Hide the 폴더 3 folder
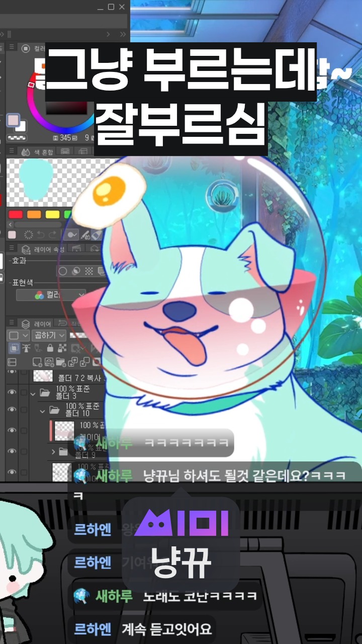This screenshot has width=362, height=644. pos(12,392)
